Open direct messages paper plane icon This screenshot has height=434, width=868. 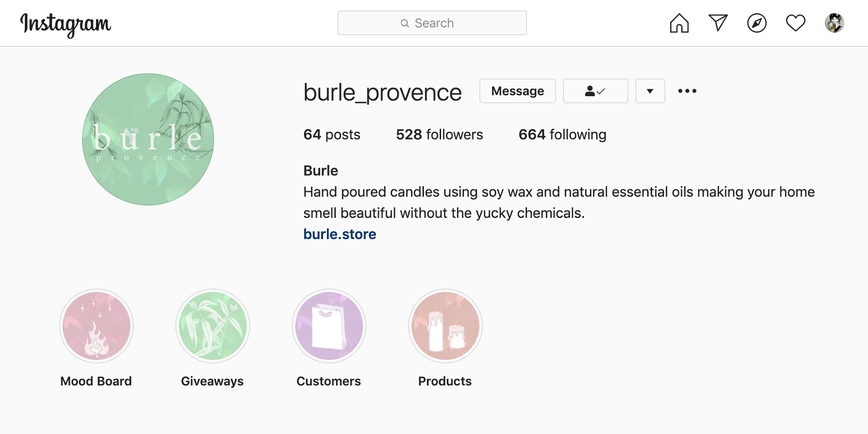click(x=718, y=23)
